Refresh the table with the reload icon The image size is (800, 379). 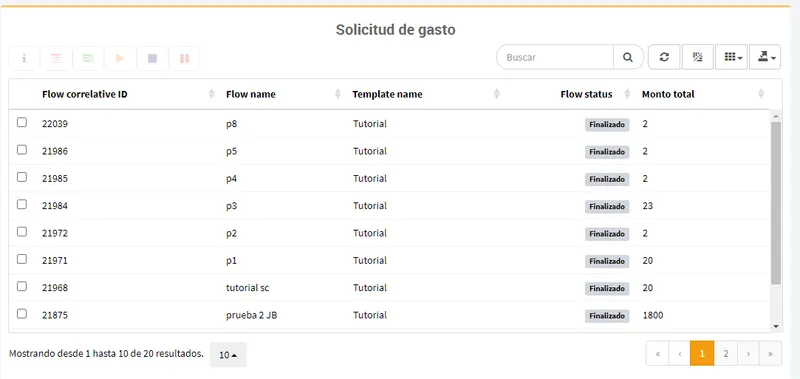[x=664, y=57]
